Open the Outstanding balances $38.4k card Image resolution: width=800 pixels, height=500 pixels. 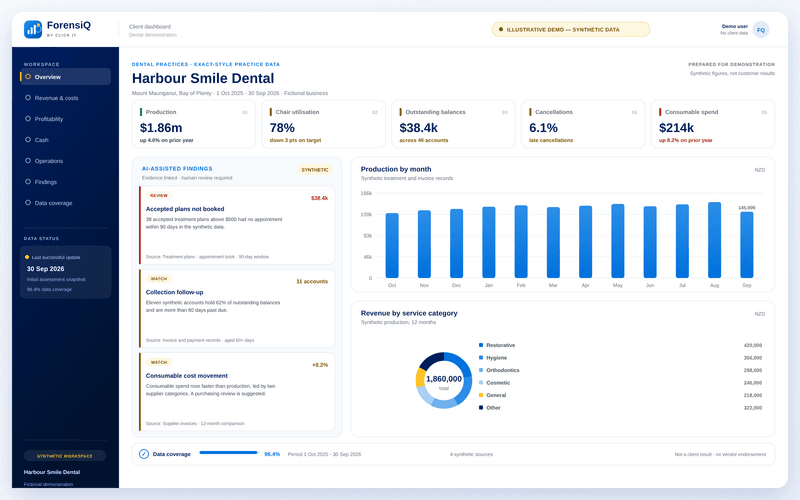coord(453,124)
